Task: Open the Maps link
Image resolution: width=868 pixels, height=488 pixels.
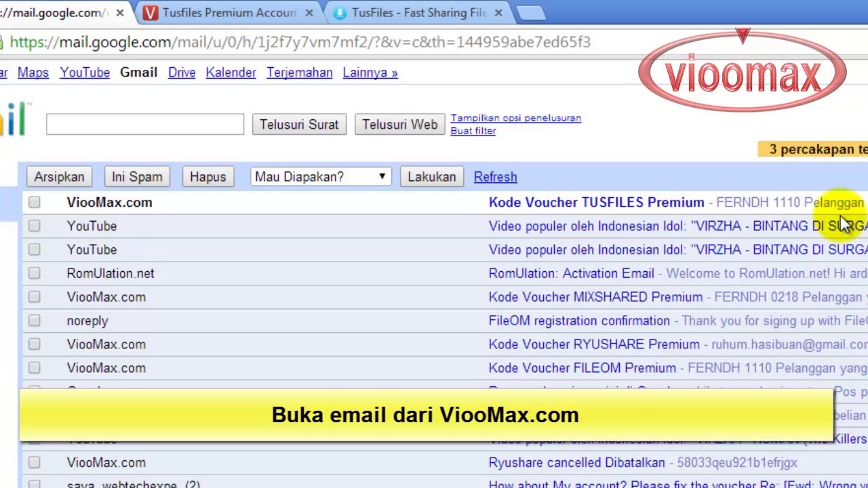Action: click(33, 73)
